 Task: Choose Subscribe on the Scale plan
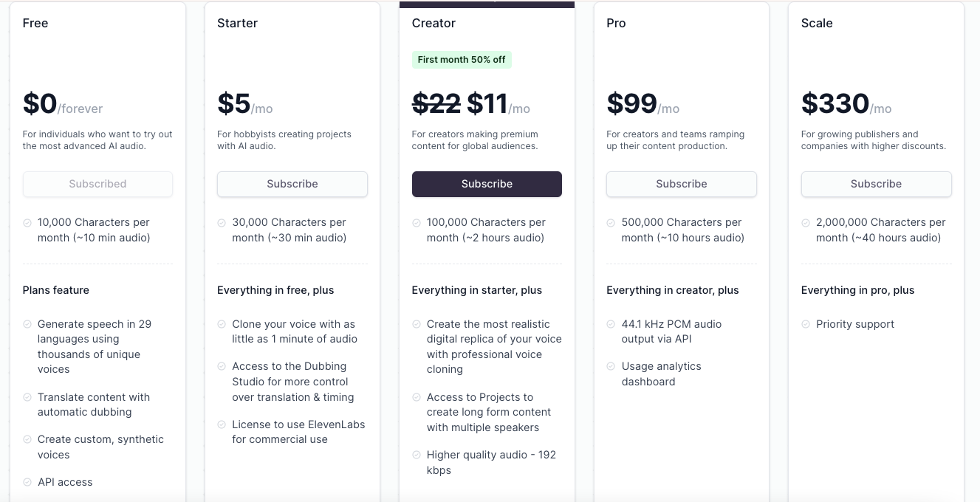click(876, 184)
